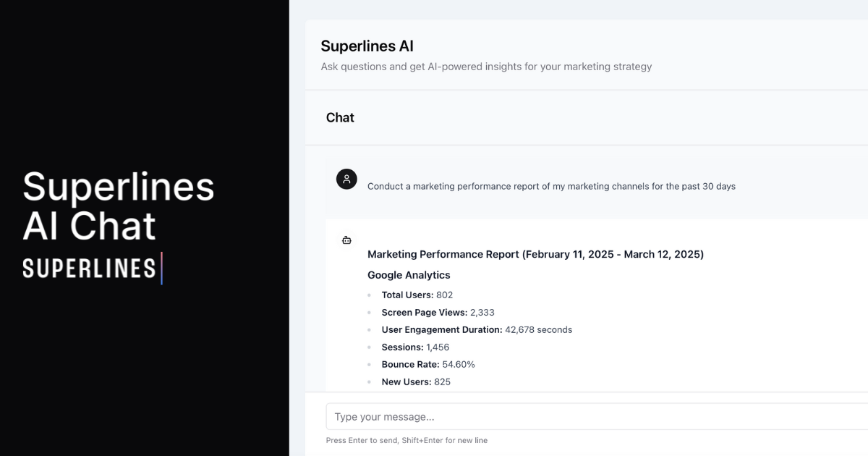This screenshot has height=456, width=868.
Task: Click the 'Superlines AI' page title
Action: click(x=367, y=46)
